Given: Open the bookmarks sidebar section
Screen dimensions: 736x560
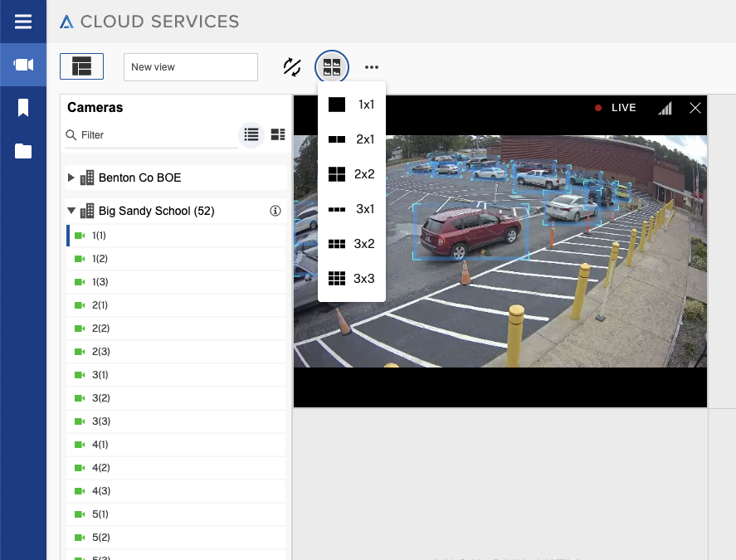Looking at the screenshot, I should (23, 108).
